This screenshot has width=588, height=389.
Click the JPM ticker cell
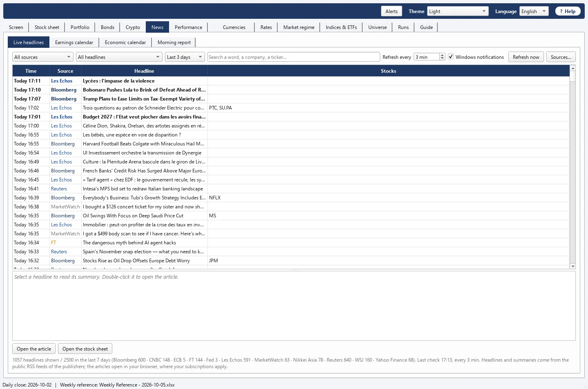(x=388, y=261)
